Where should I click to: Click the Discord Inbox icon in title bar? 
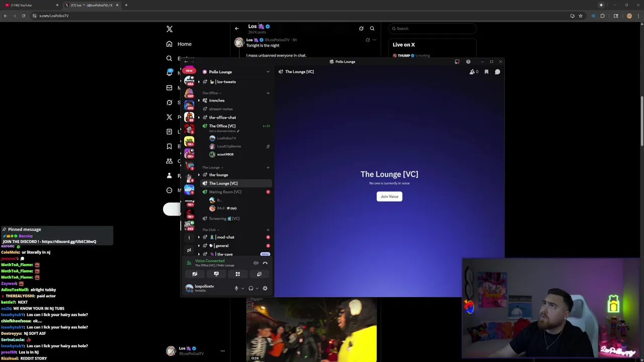[457, 62]
